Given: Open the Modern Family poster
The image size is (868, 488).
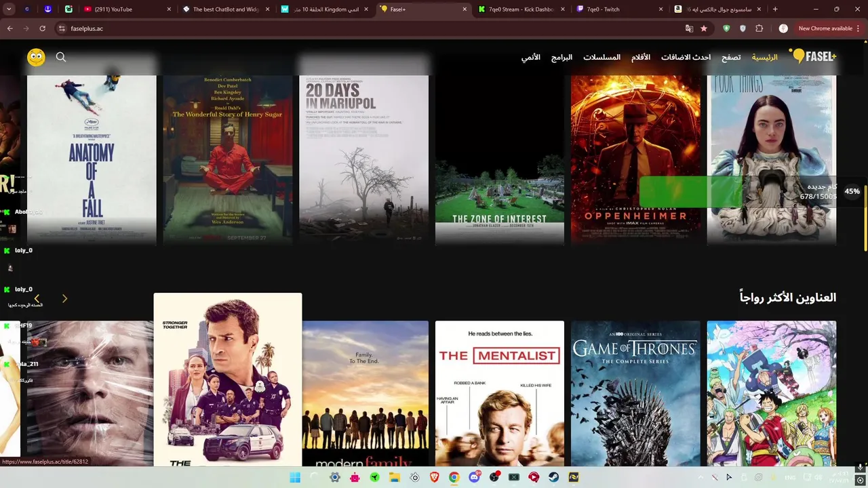Looking at the screenshot, I should point(365,393).
